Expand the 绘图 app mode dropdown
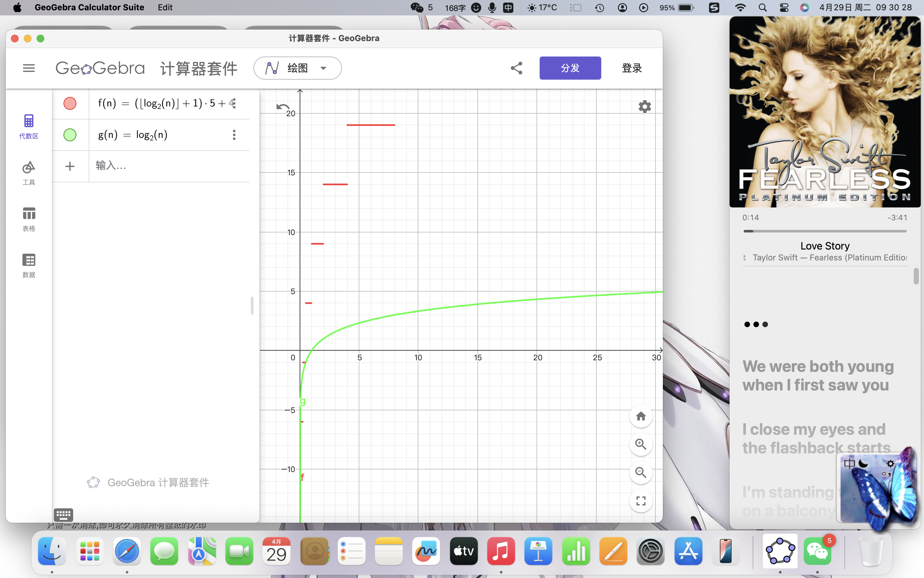The image size is (924, 578). 297,68
